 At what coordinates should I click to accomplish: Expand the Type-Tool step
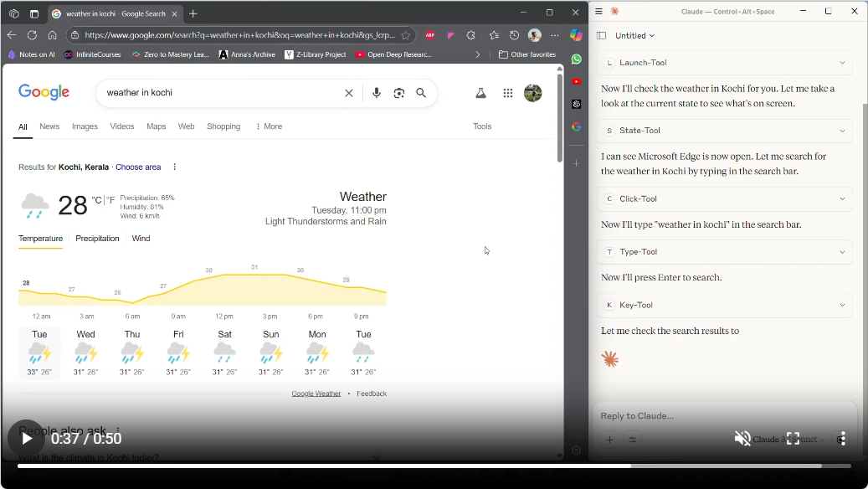click(725, 252)
